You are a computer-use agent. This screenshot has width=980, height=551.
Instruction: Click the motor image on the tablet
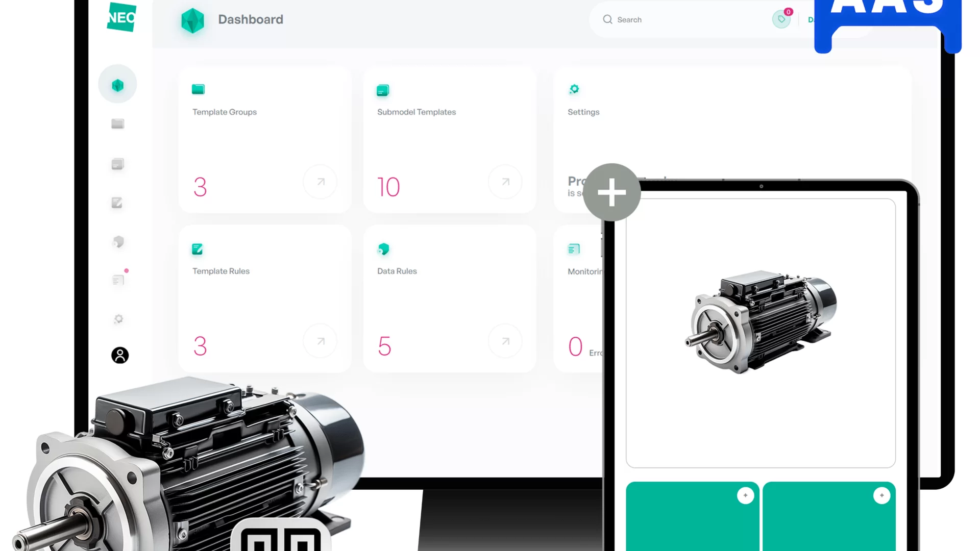761,321
